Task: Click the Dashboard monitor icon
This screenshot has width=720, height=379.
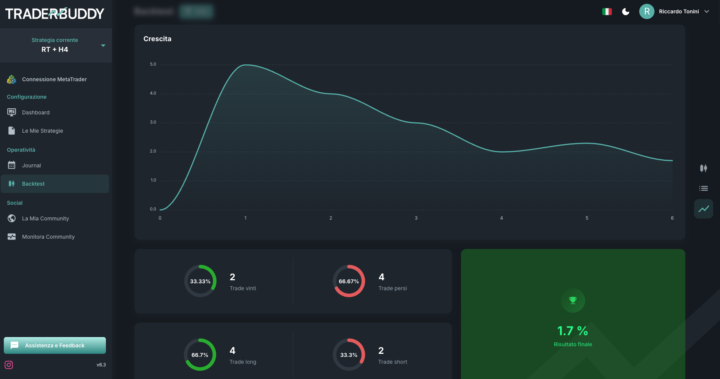Action: tap(11, 113)
